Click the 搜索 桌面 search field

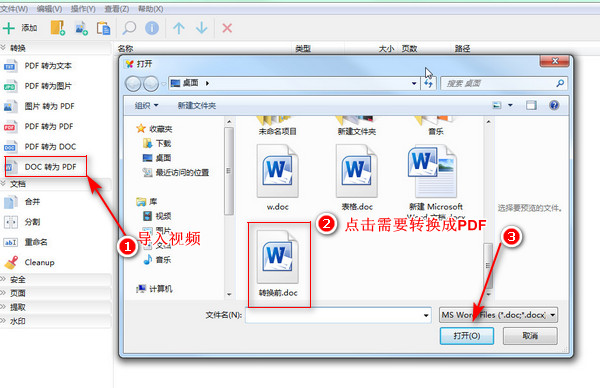pos(504,83)
